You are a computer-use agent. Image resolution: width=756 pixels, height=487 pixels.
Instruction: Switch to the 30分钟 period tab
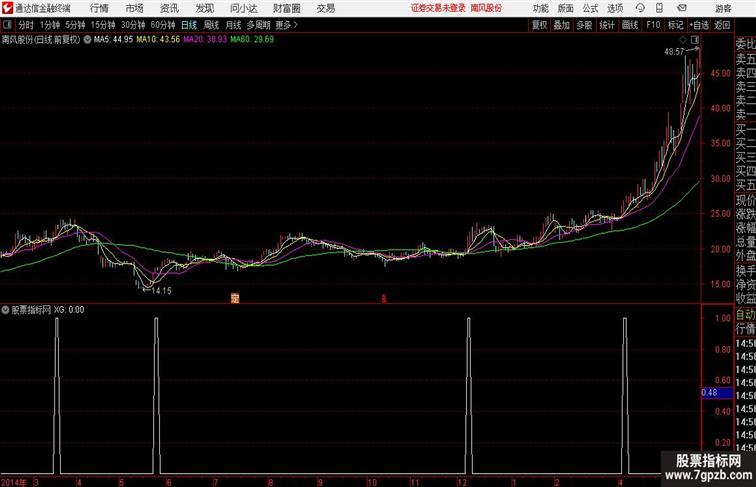(x=133, y=25)
